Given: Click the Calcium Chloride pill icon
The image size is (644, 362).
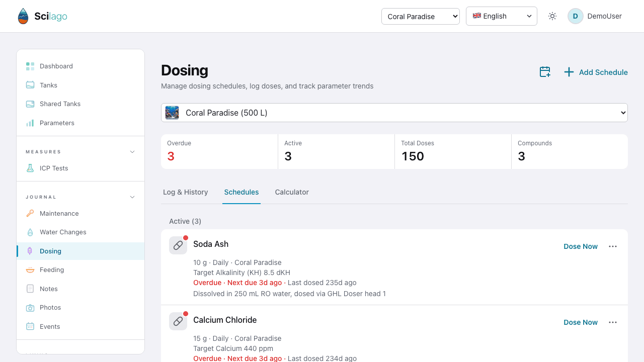Looking at the screenshot, I should (x=178, y=321).
